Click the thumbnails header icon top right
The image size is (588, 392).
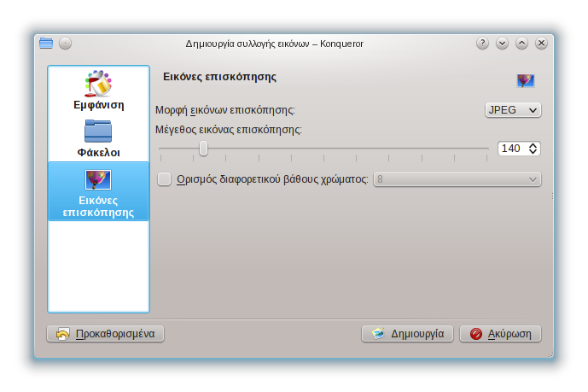[x=525, y=80]
